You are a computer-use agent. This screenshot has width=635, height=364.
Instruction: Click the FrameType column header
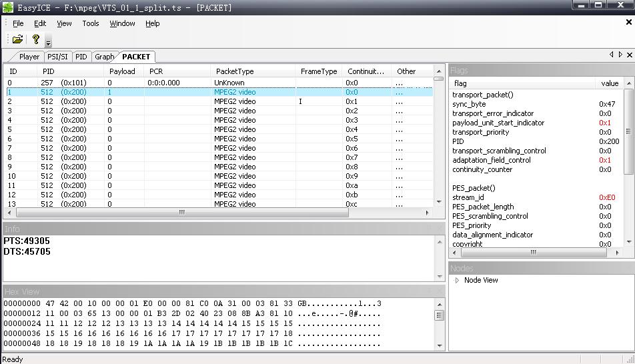[x=319, y=71]
